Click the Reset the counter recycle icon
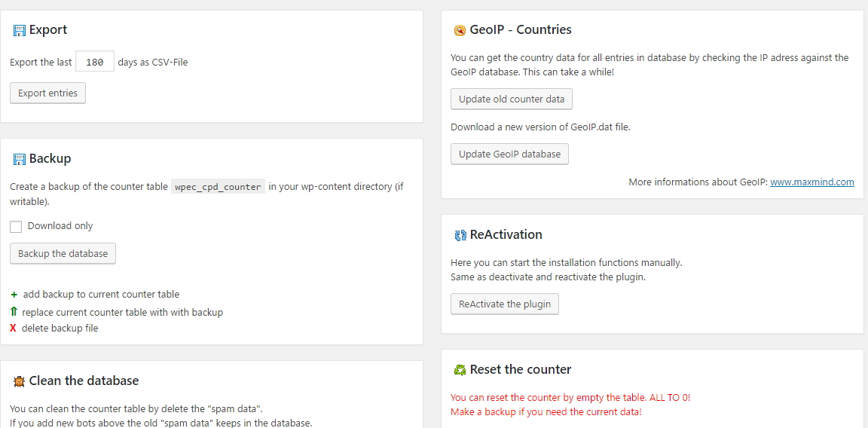Image resolution: width=868 pixels, height=428 pixels. 460,370
